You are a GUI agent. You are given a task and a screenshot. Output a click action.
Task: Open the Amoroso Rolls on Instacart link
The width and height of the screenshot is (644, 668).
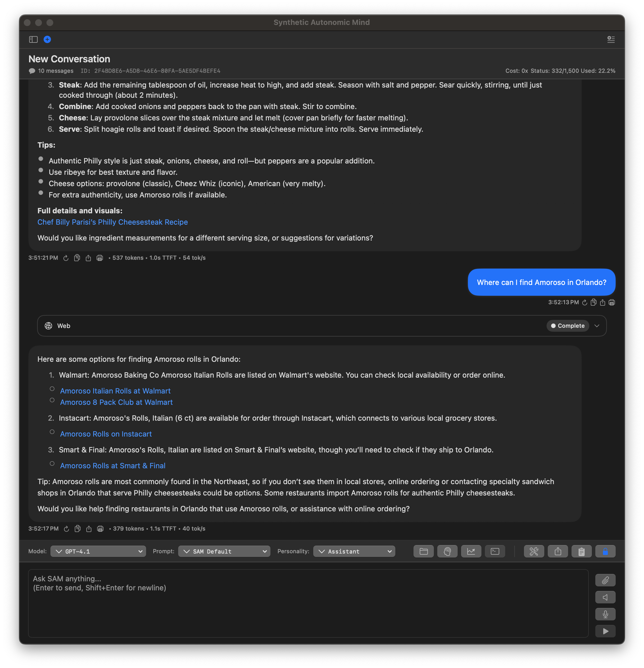[106, 434]
